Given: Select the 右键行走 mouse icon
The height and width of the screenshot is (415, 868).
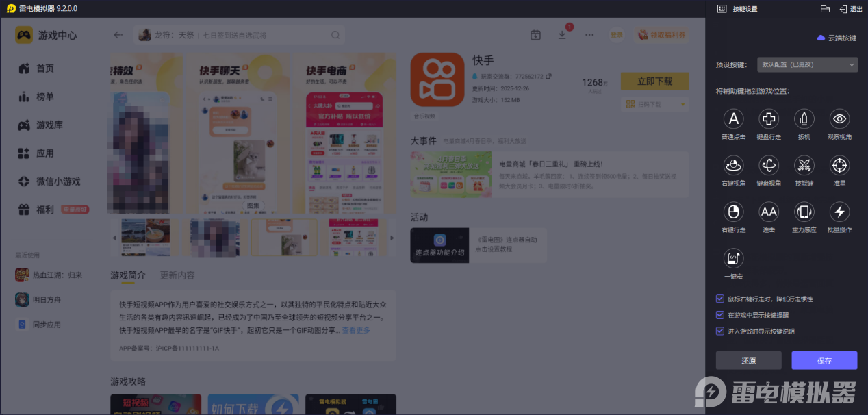Looking at the screenshot, I should (733, 212).
